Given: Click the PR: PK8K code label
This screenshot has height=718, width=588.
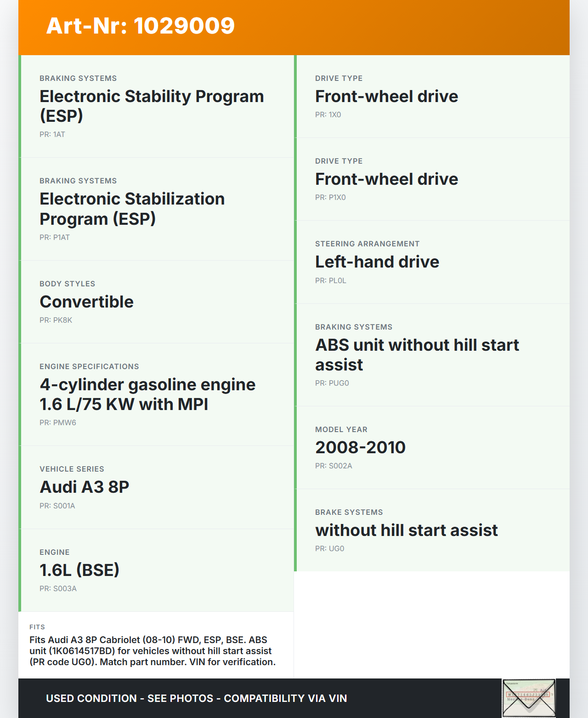Looking at the screenshot, I should pos(56,320).
